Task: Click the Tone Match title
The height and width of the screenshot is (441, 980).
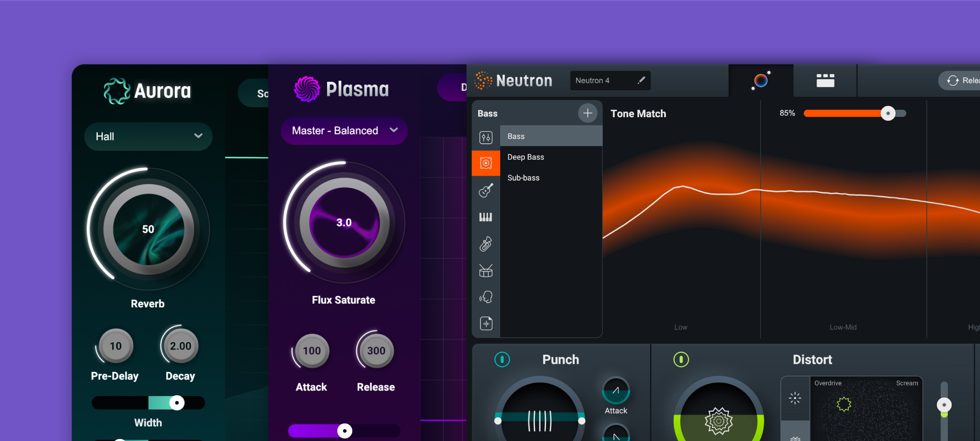Action: (638, 114)
